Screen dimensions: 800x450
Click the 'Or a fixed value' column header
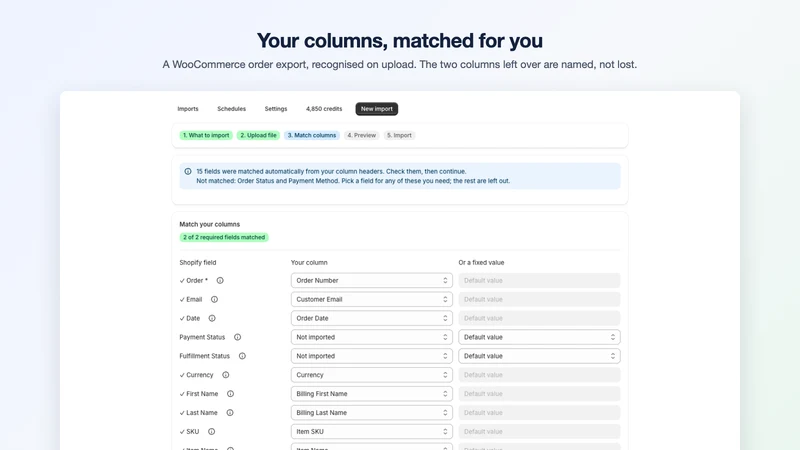click(481, 262)
